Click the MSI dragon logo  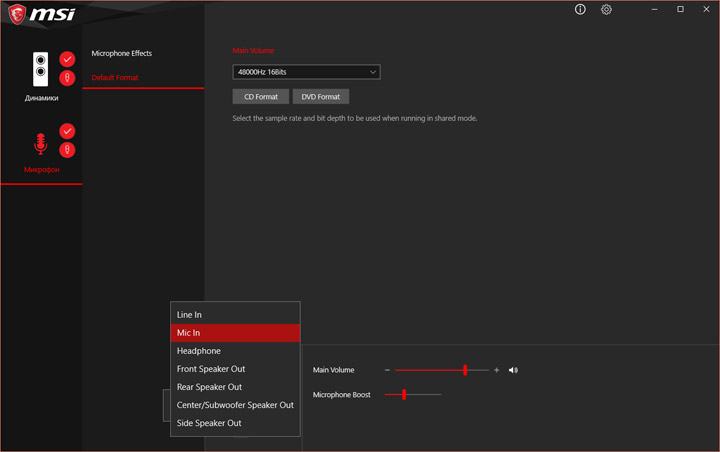[17, 14]
